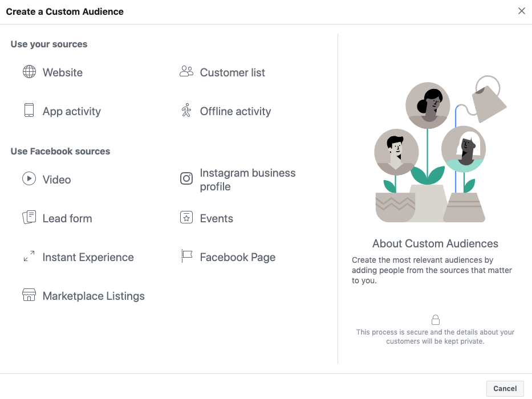Click the Customer list people icon

(186, 71)
